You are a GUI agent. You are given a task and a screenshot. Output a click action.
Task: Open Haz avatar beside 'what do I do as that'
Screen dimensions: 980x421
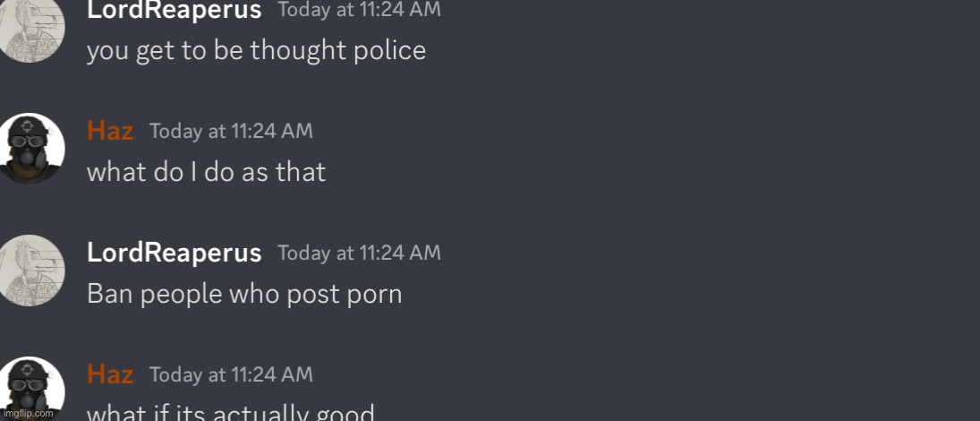pyautogui.click(x=30, y=149)
